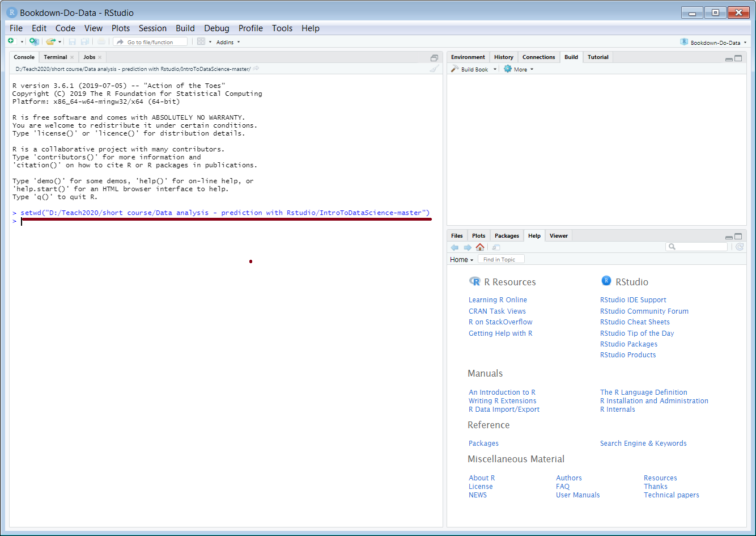Switch to the Terminal tab
This screenshot has width=756, height=536.
[x=55, y=57]
